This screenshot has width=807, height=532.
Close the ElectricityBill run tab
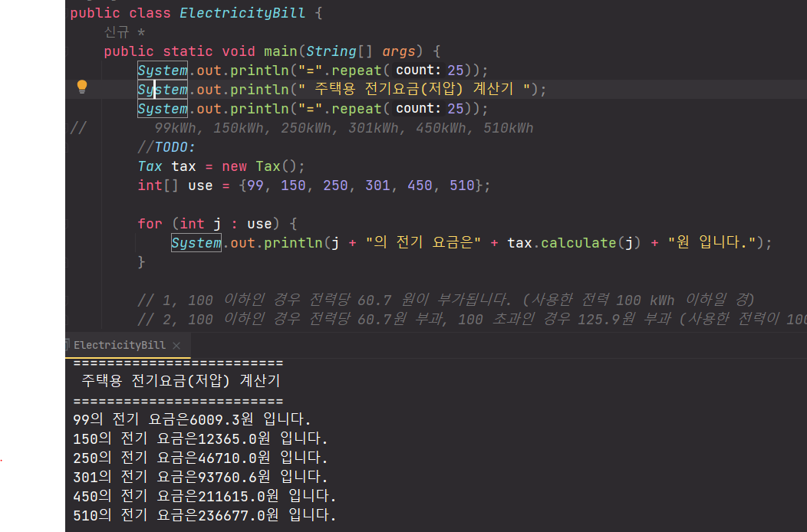point(176,345)
